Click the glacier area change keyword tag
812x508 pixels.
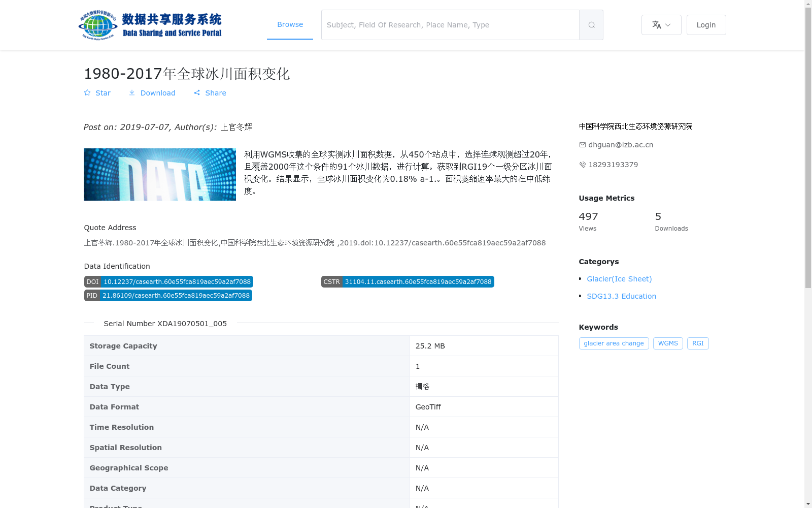614,343
